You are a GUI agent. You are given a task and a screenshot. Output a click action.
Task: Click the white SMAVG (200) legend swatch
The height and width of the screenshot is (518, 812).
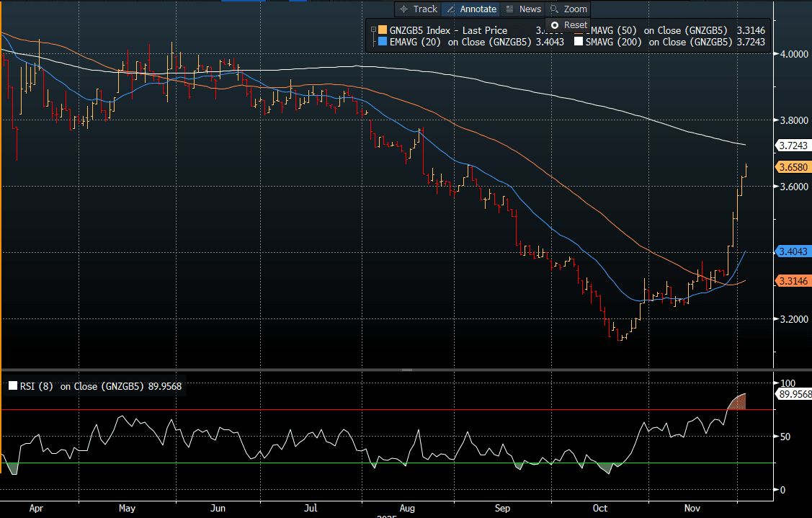tap(579, 43)
